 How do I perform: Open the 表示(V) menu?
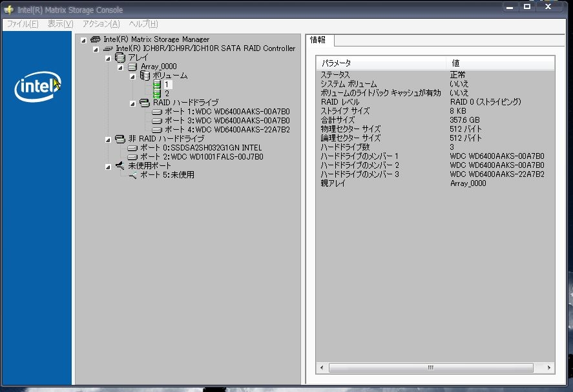tap(60, 24)
